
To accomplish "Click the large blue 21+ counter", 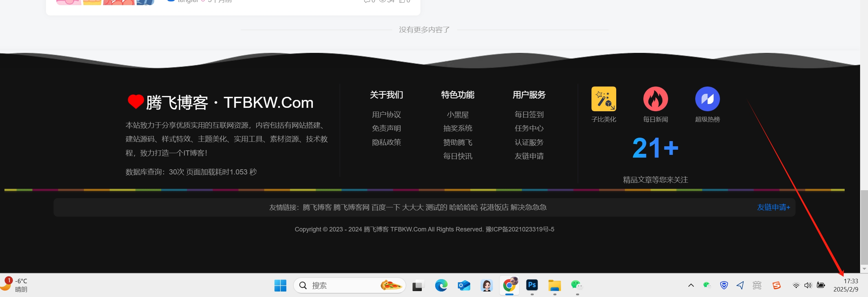I will 655,148.
